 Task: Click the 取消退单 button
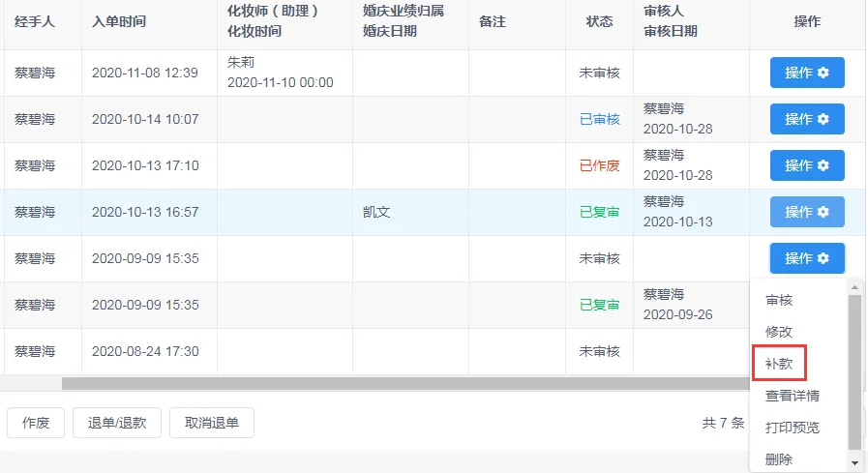pos(212,423)
